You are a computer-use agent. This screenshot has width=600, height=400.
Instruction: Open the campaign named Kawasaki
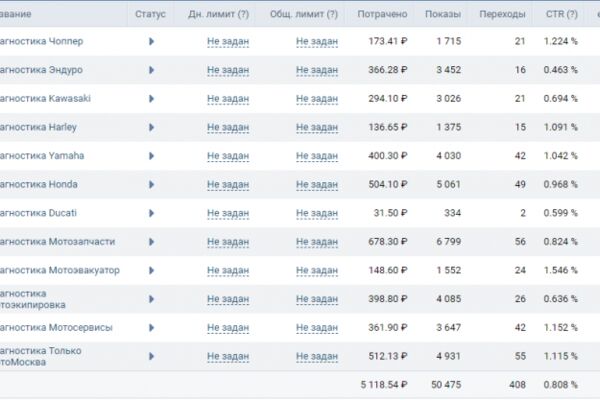click(45, 99)
